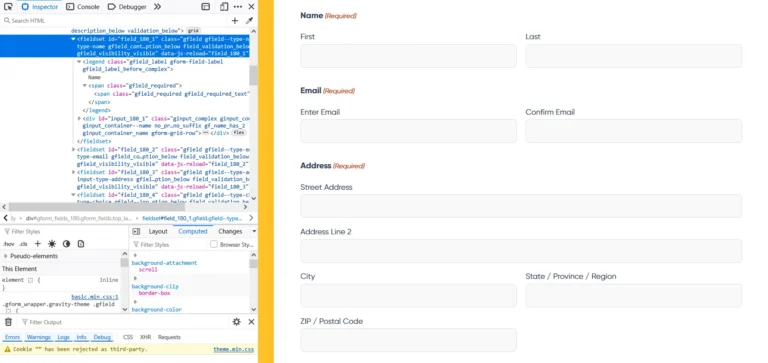The height and width of the screenshot is (363, 768).
Task: Select the "Name" text node in markup
Action: pos(94,77)
